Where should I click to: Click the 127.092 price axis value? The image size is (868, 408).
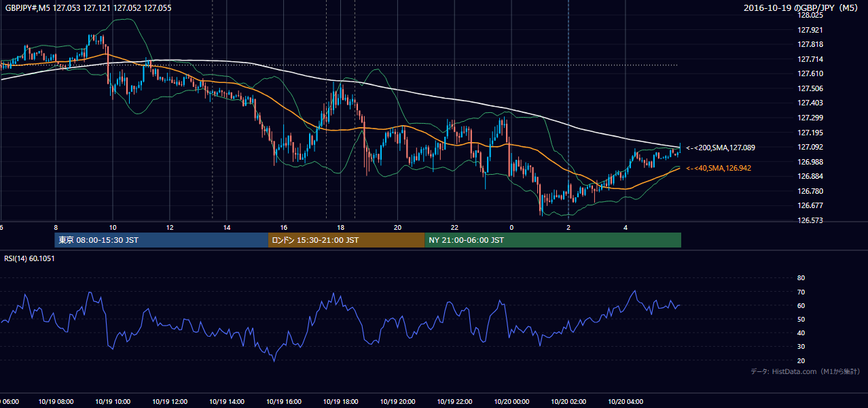[810, 147]
